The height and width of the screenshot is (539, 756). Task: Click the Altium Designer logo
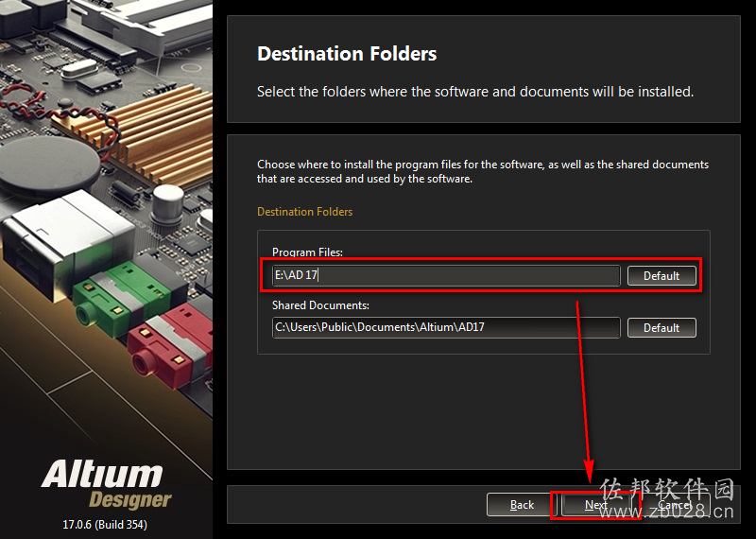tap(106, 484)
